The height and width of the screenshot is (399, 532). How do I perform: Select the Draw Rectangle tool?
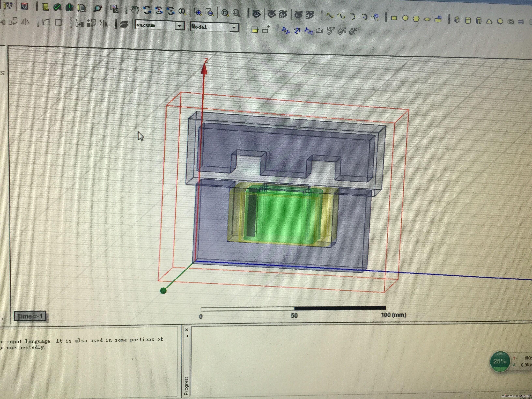pyautogui.click(x=394, y=18)
